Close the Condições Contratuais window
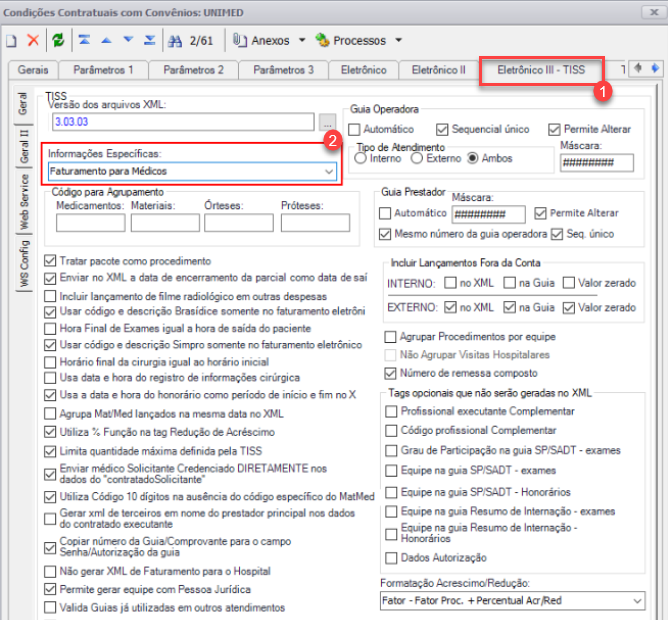Viewport: 668px width, 620px height. coord(654,12)
